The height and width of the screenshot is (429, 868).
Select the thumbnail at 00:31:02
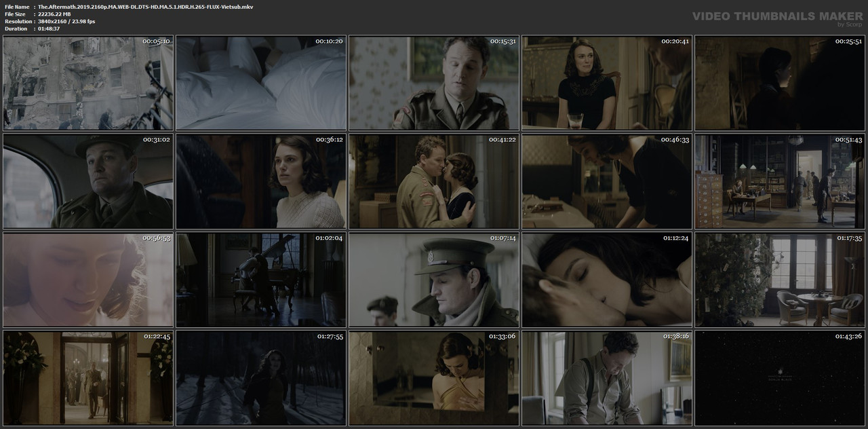(88, 181)
